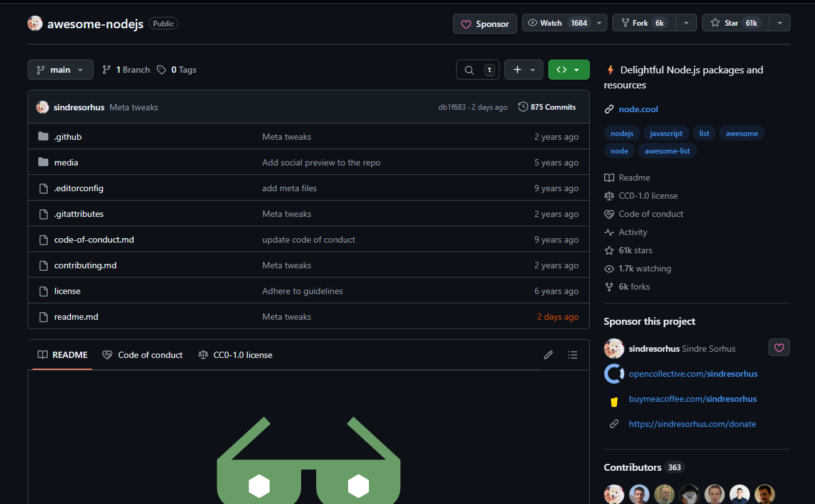Open the README outline list icon
Screen dimensions: 815x504
coord(573,355)
